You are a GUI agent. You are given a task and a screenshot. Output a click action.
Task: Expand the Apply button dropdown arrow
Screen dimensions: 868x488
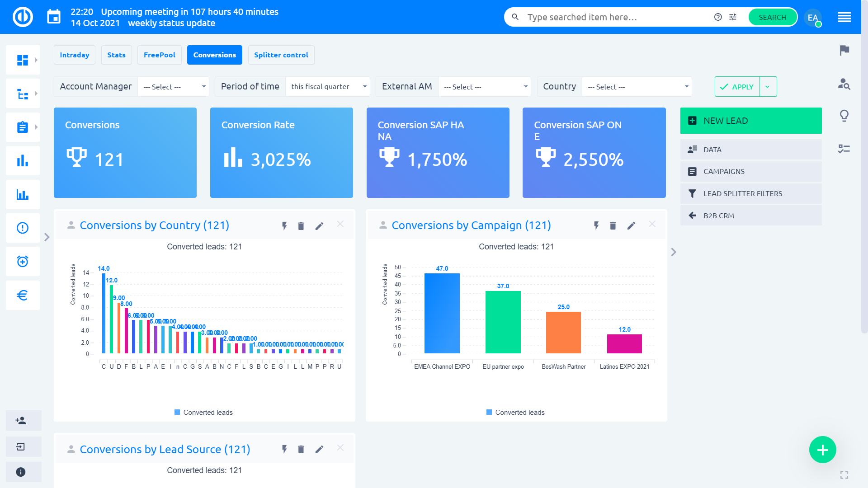tap(768, 87)
